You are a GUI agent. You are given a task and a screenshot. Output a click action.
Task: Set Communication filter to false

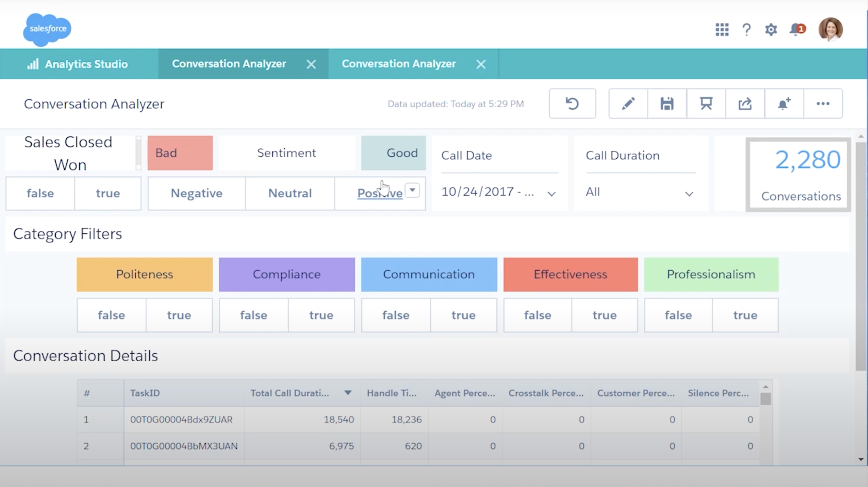396,315
